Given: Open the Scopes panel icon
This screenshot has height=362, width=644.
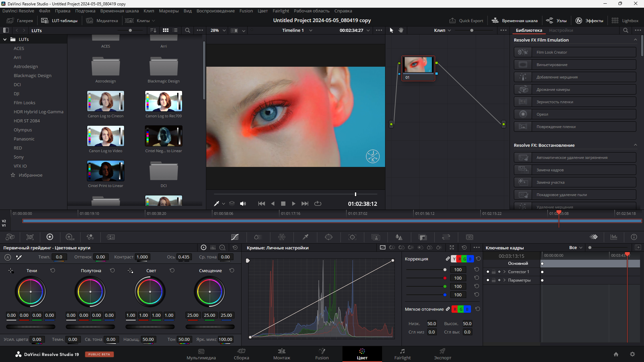Looking at the screenshot, I should point(614,237).
